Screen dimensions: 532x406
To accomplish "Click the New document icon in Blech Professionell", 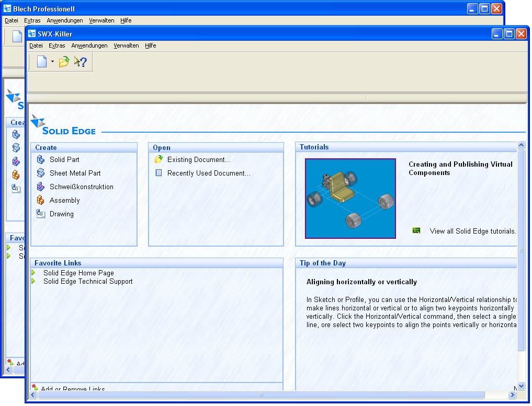I will click(17, 36).
